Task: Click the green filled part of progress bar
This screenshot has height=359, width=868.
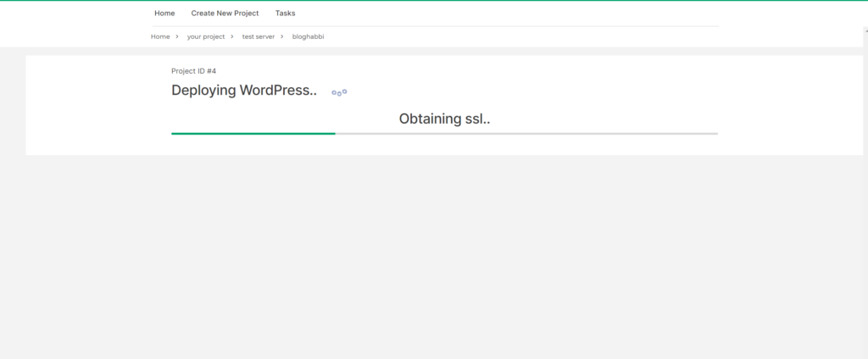Action: point(253,133)
